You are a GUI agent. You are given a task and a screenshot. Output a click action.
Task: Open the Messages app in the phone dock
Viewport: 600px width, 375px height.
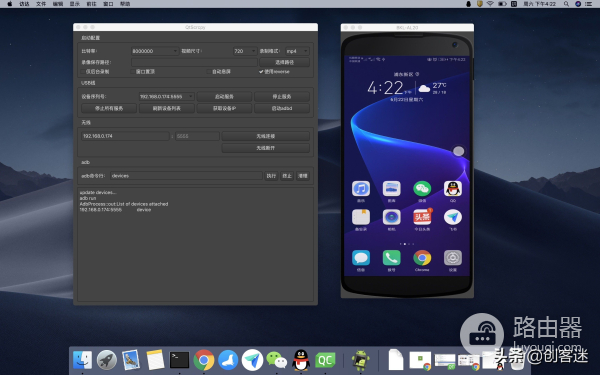pos(361,258)
